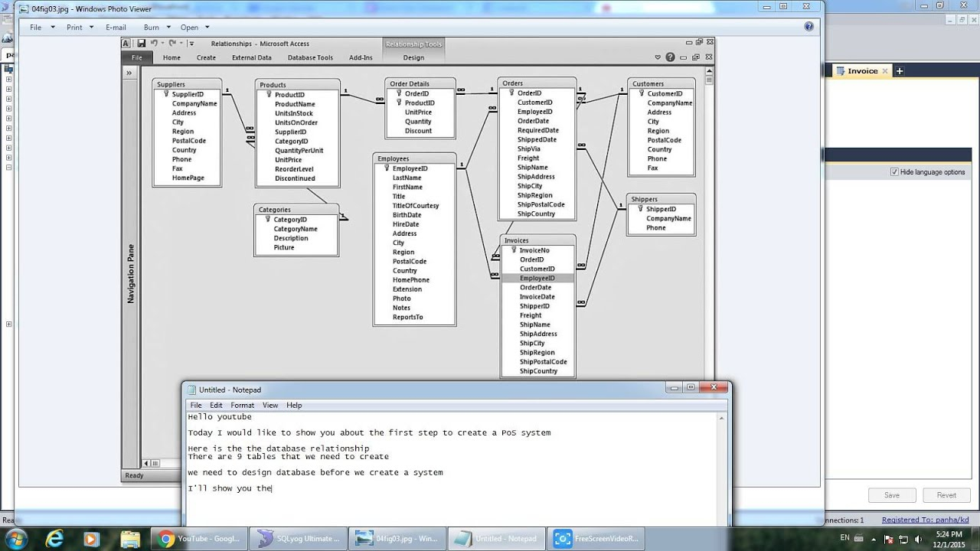Open the Registered To: panha/kd link

click(925, 520)
